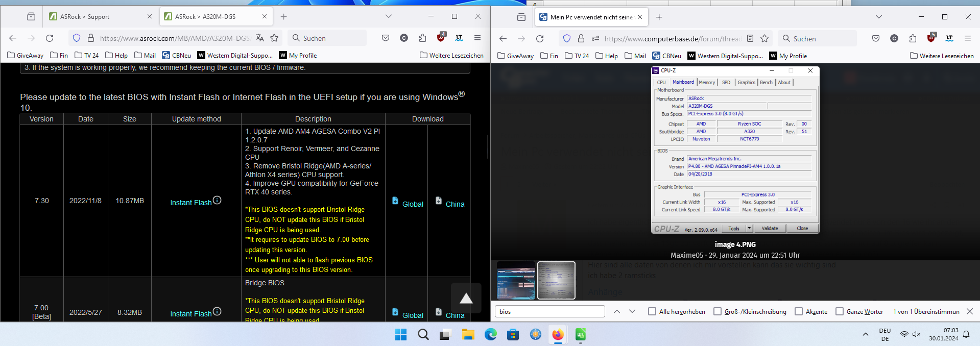Viewport: 980px width, 346px height.
Task: Click the find bar text field containing bios
Action: (x=549, y=311)
